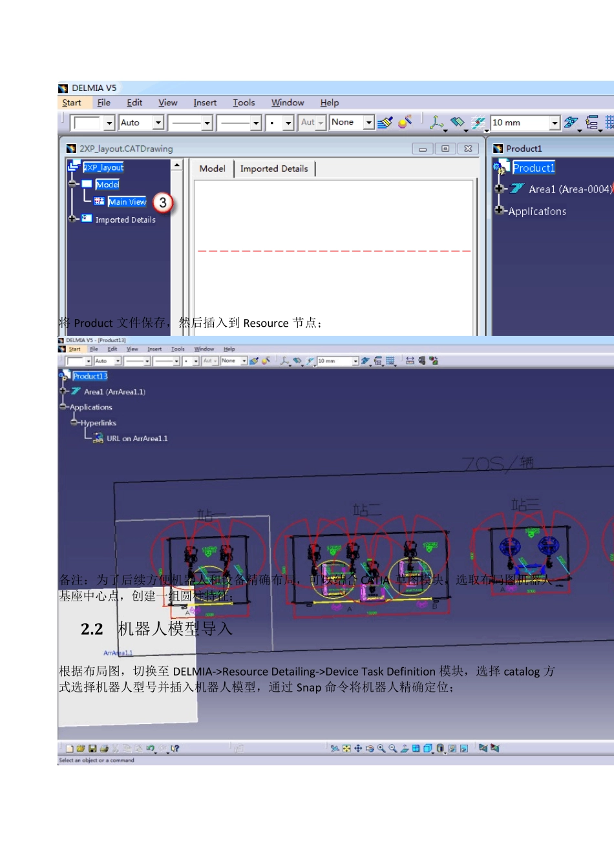Collapse the Hyperlinks node in Product13 tree
614x868 pixels.
(x=74, y=422)
